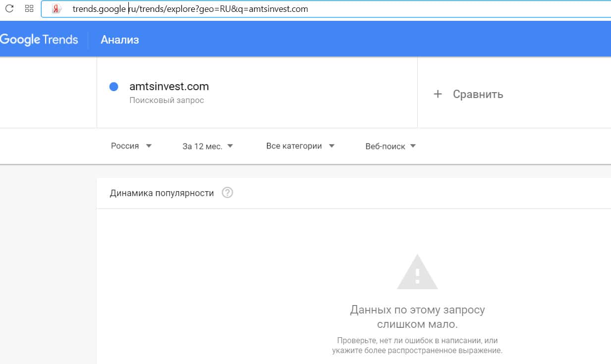The height and width of the screenshot is (364, 611).
Task: Open the За 12 мес. time range dropdown
Action: (208, 146)
